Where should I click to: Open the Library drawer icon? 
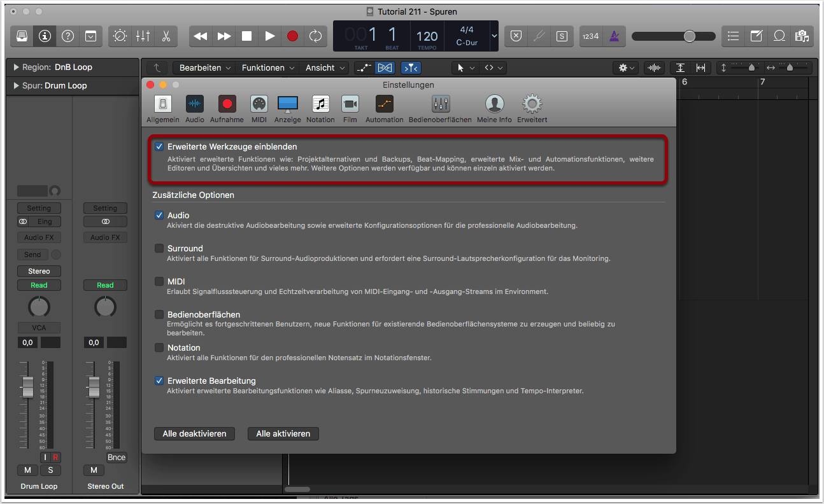[22, 36]
